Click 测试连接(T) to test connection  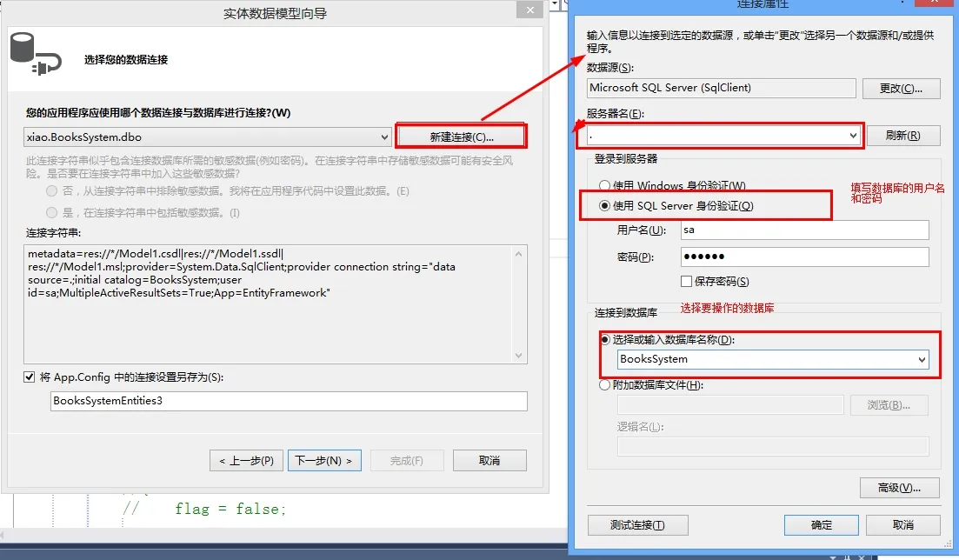637,525
